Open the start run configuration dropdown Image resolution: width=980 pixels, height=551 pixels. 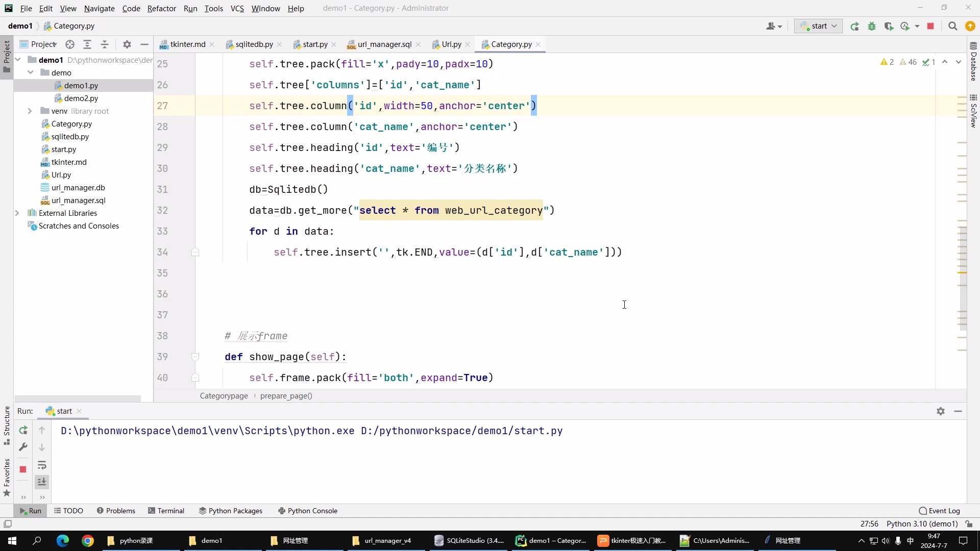[818, 26]
